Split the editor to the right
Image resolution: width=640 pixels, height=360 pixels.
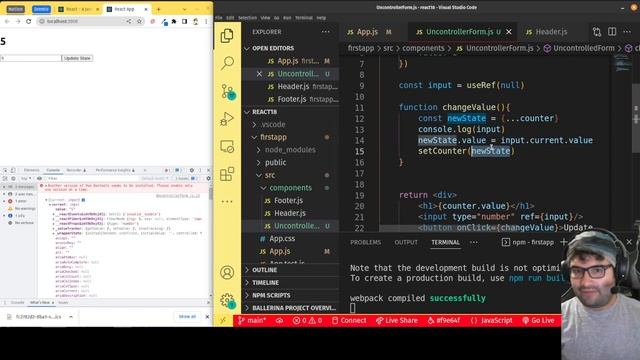[612, 32]
